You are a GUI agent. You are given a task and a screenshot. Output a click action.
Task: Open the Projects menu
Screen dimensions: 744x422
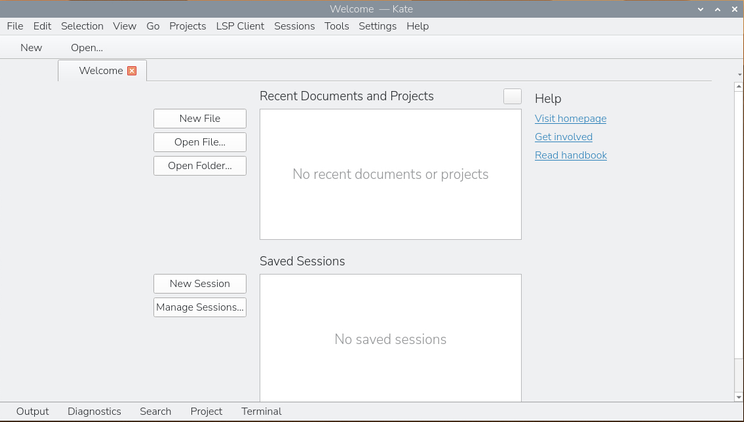187,26
